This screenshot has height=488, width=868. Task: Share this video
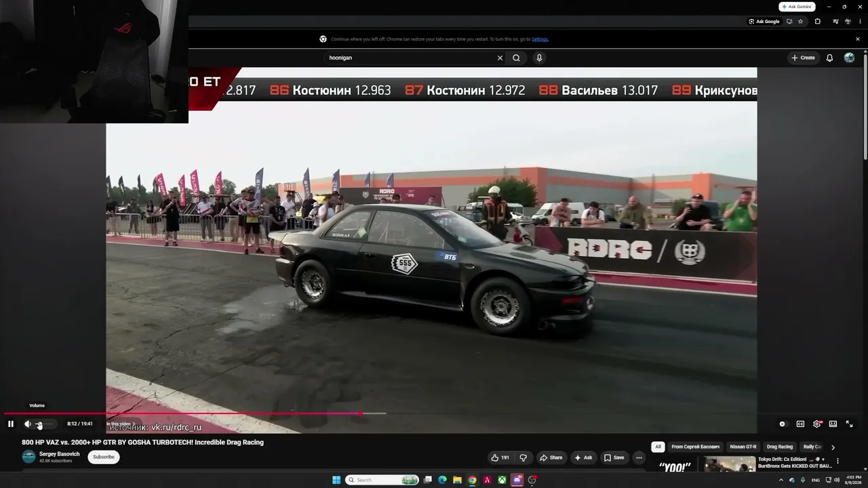(551, 457)
